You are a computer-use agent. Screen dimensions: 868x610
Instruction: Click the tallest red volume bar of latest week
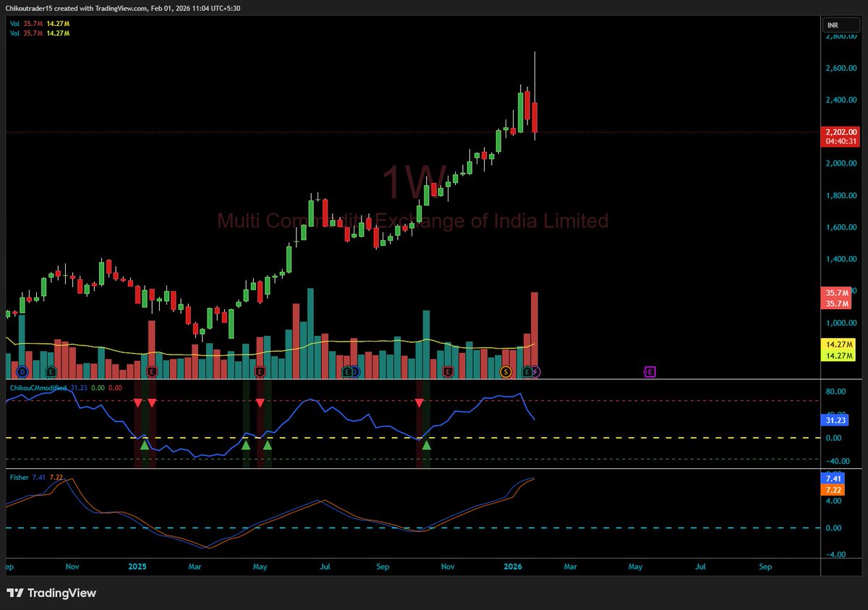(x=535, y=335)
